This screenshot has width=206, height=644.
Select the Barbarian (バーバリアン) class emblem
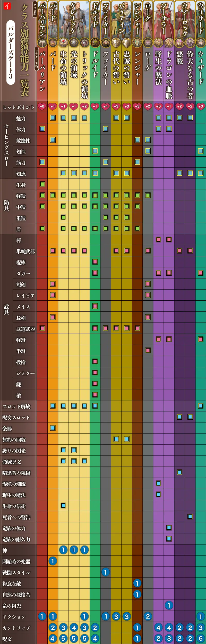[x=42, y=43]
